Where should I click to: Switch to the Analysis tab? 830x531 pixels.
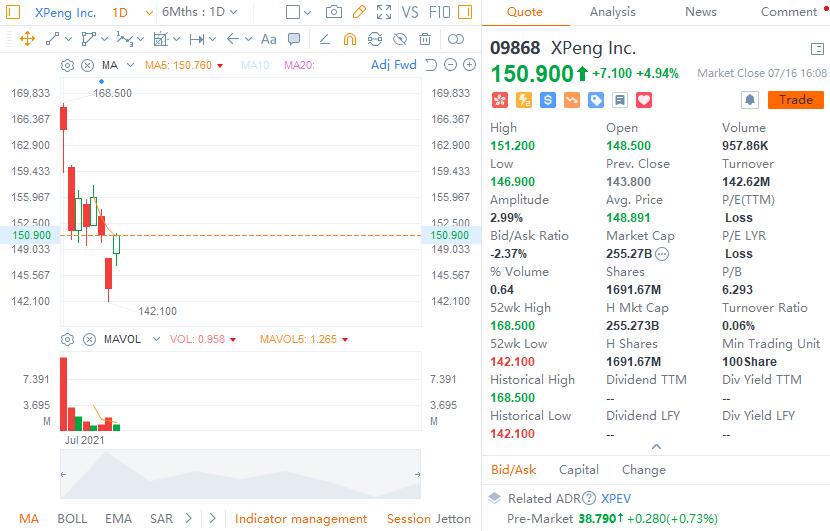click(612, 12)
